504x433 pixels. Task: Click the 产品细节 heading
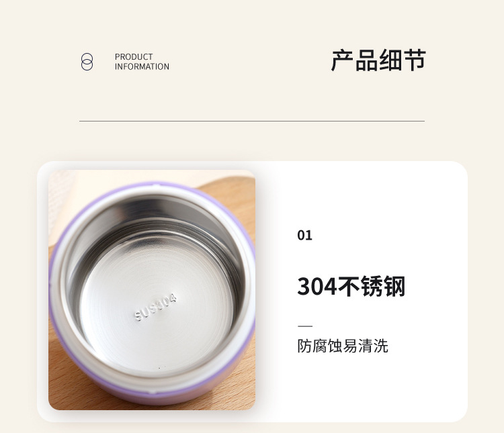[378, 60]
